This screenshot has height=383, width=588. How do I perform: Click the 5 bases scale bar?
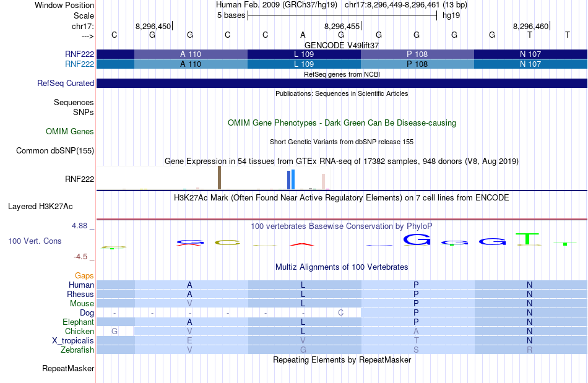tap(342, 15)
